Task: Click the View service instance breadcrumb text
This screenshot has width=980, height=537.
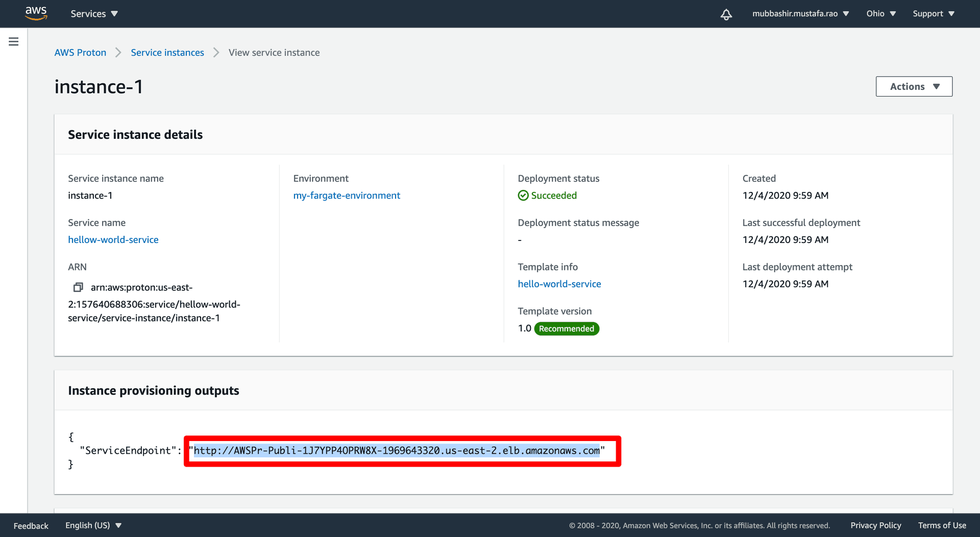Action: [x=274, y=53]
